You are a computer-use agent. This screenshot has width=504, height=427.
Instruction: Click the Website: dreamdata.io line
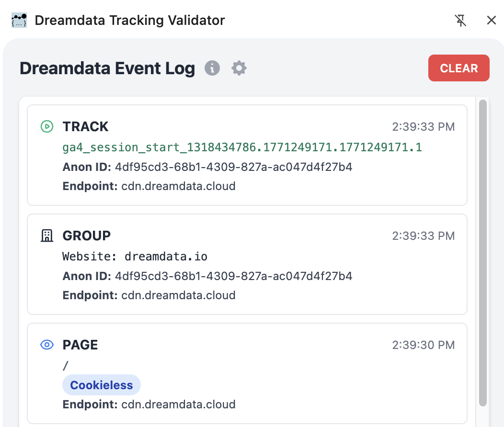(135, 256)
